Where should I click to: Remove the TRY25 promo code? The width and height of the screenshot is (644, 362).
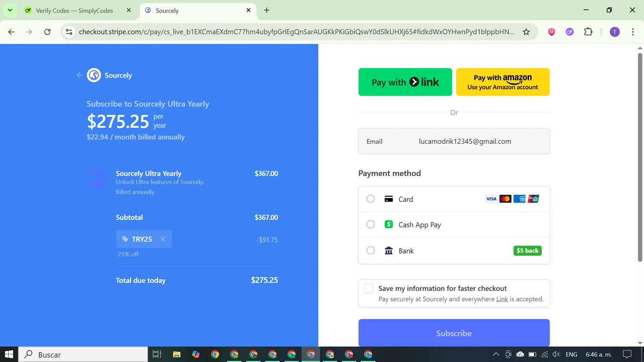pos(163,239)
